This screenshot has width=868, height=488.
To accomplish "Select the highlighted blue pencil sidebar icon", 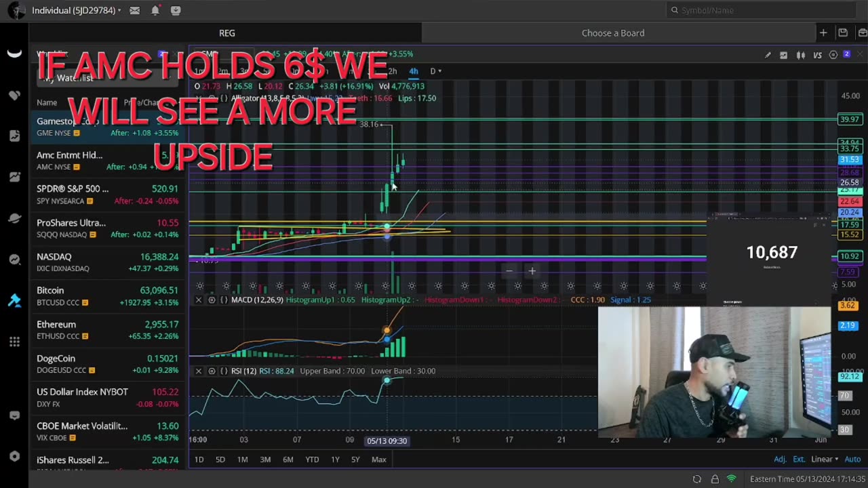I will pos(14,300).
